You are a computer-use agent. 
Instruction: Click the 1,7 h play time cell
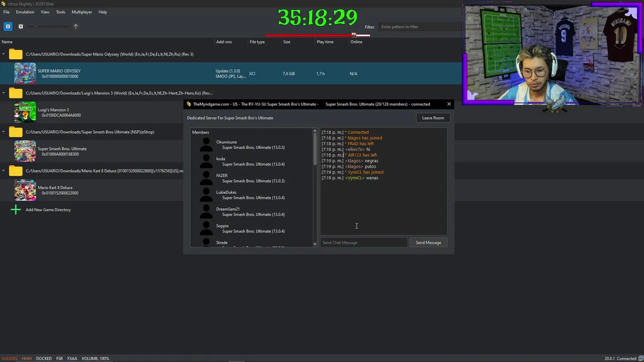(x=320, y=73)
